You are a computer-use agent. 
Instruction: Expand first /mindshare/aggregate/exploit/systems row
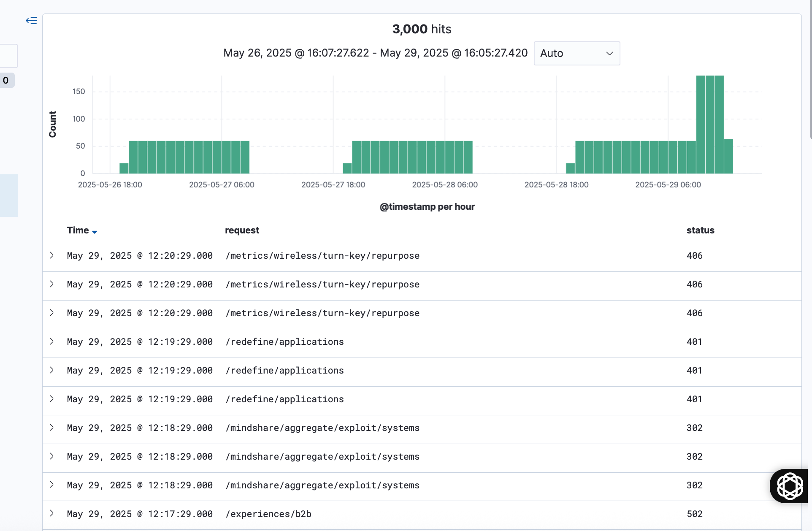click(x=52, y=428)
